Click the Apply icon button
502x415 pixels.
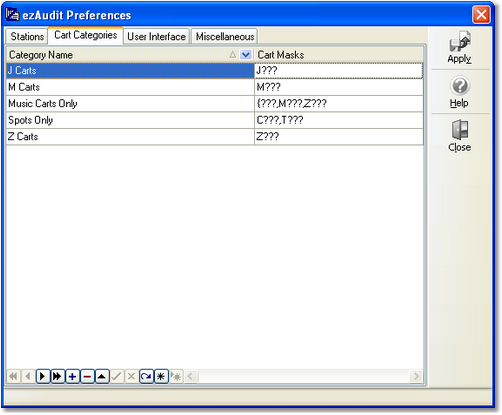[x=460, y=47]
